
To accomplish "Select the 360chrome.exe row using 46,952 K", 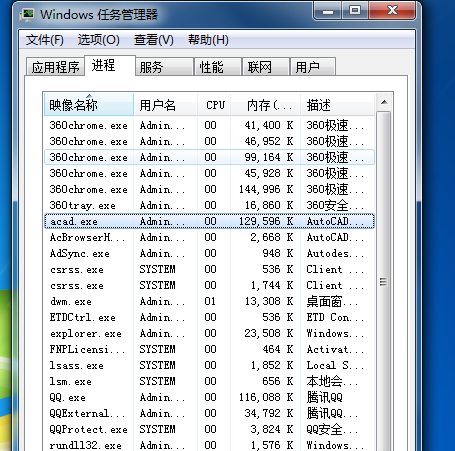I will pos(209,141).
